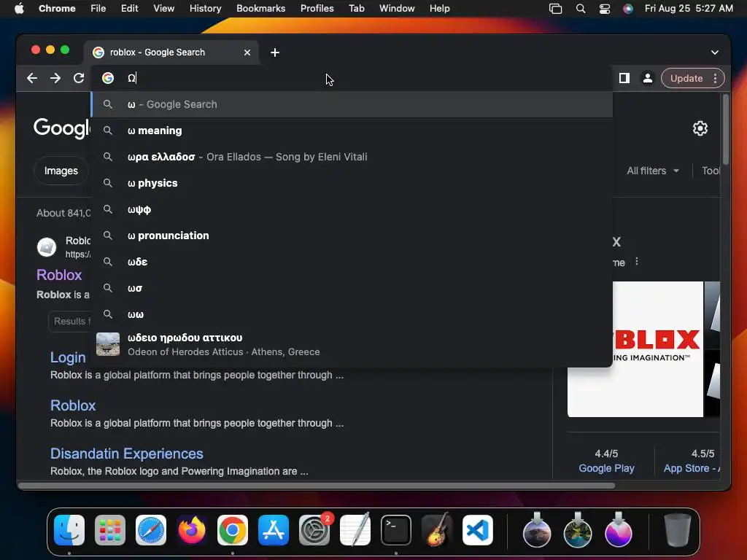Screen dimensions: 747x560
Task: Open the History menu
Action: (205, 9)
